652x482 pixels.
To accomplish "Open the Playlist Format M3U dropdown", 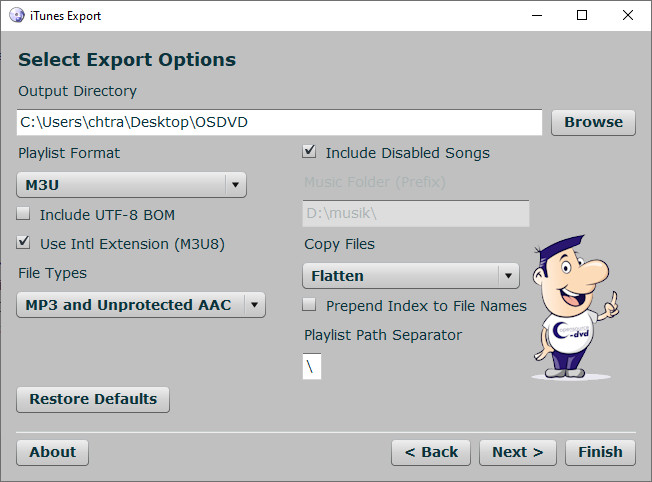I will click(131, 185).
